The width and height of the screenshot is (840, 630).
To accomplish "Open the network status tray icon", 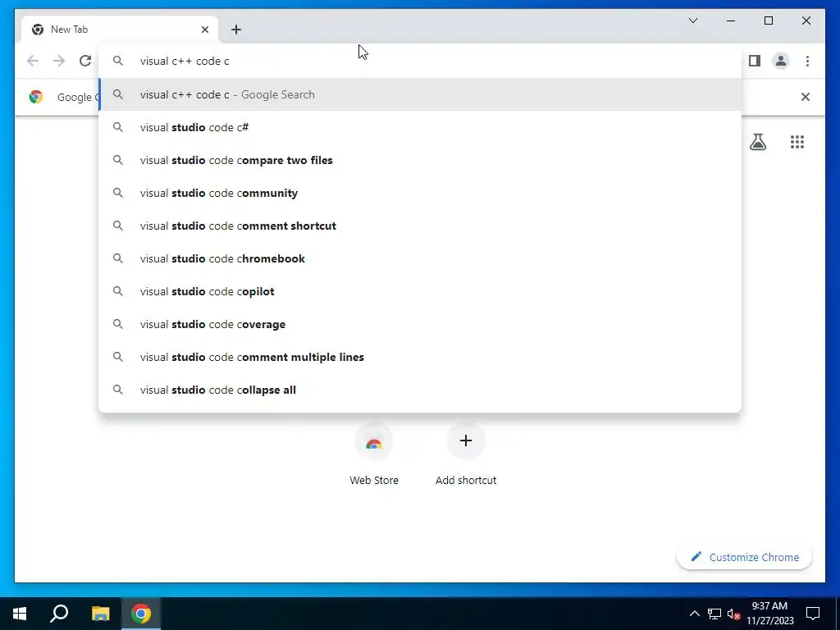I will 714,614.
